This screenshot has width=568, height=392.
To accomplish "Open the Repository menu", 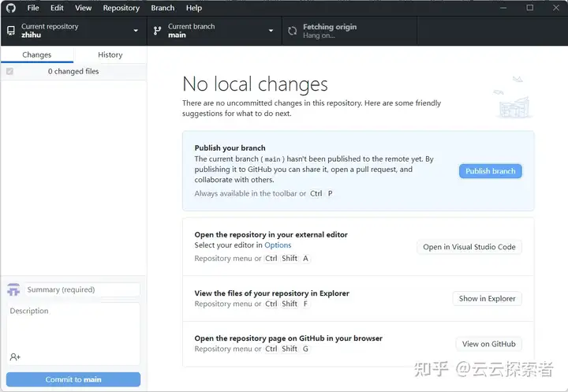I will 121,8.
